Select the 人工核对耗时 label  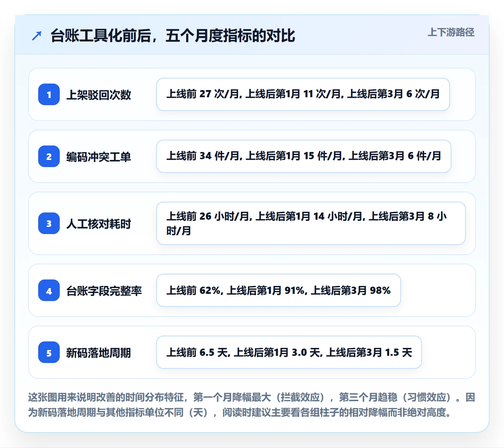tap(99, 224)
